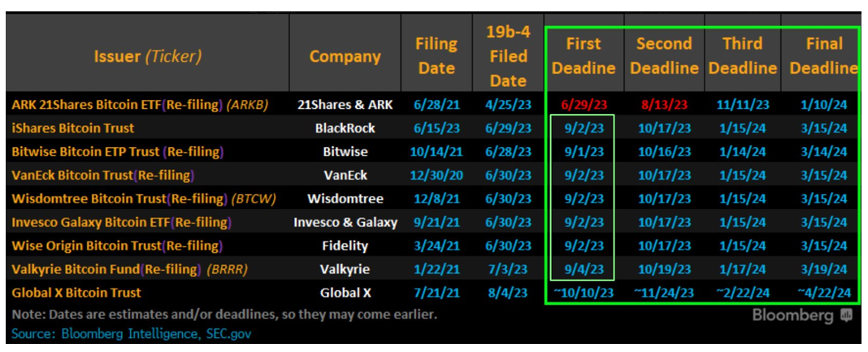The width and height of the screenshot is (868, 352).
Task: Select the Issuer (Ticker) column header
Action: [x=147, y=56]
